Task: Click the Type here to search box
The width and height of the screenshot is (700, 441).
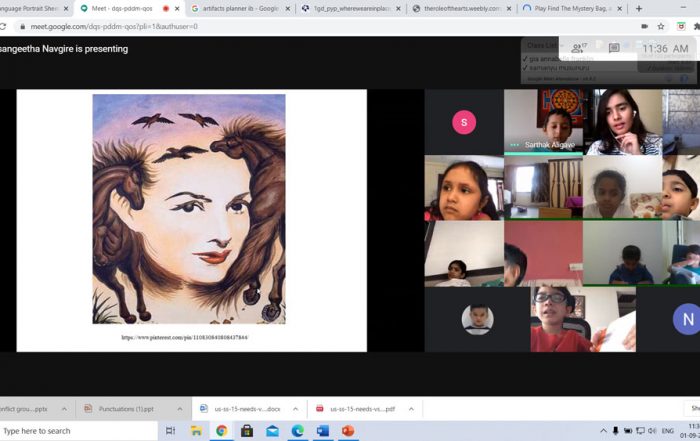Action: [79, 431]
